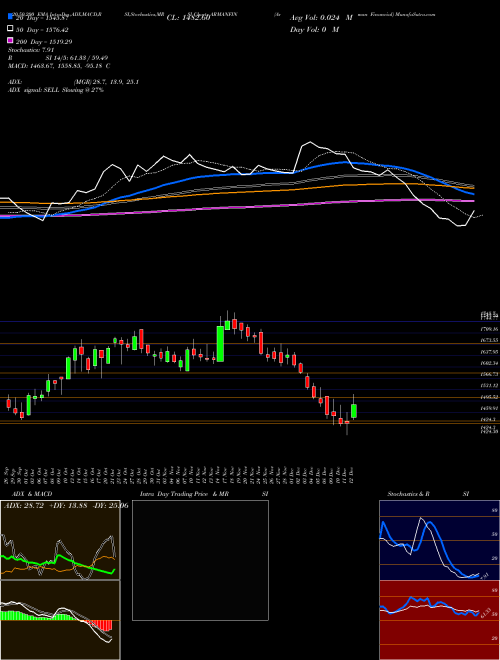Click the MACD values line in the header

click(x=59, y=66)
